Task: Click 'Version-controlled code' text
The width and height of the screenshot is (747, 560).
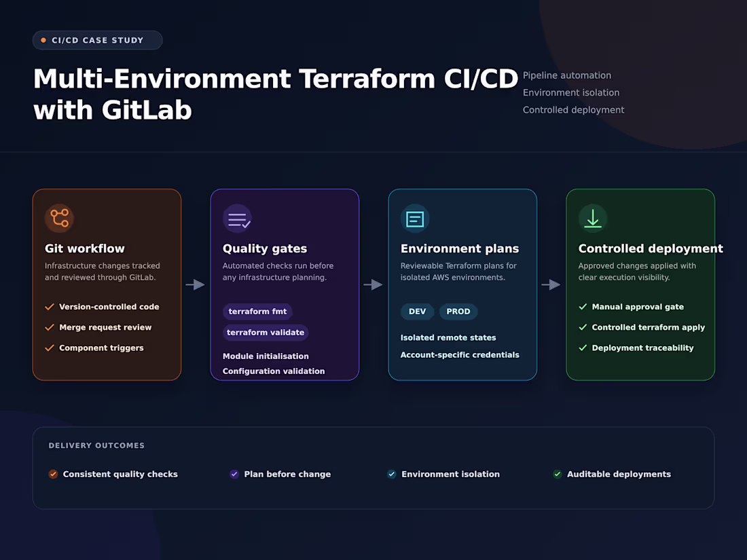Action: tap(109, 307)
